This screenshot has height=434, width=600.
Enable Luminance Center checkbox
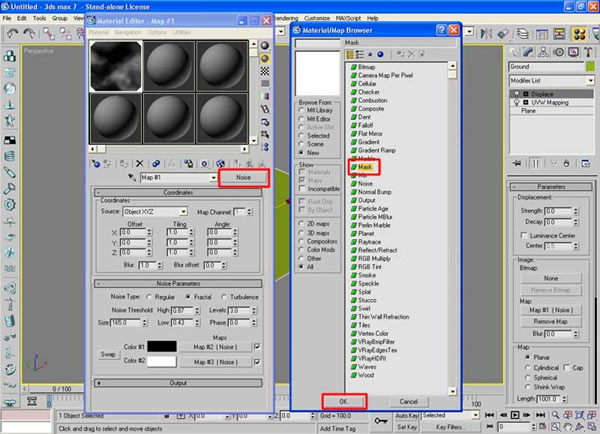click(524, 235)
